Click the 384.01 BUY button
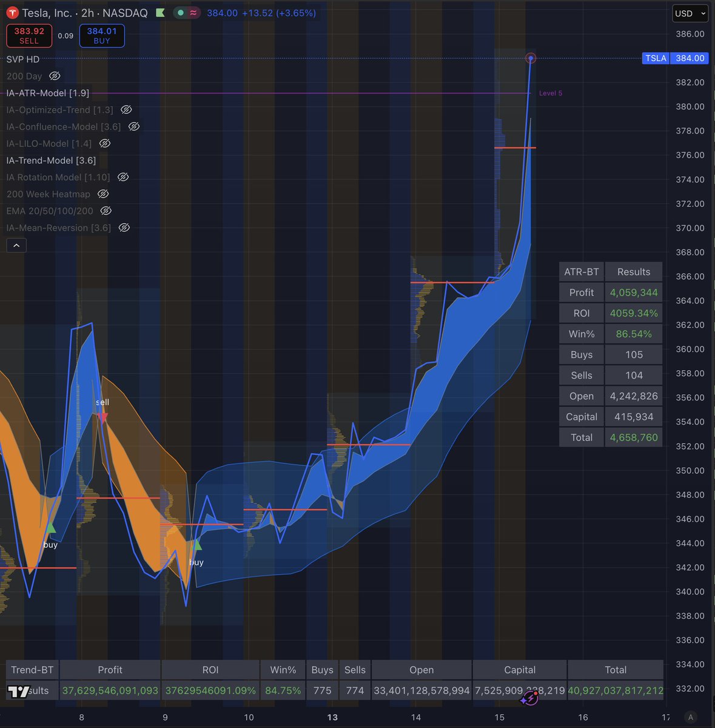Image resolution: width=715 pixels, height=728 pixels. pyautogui.click(x=102, y=36)
